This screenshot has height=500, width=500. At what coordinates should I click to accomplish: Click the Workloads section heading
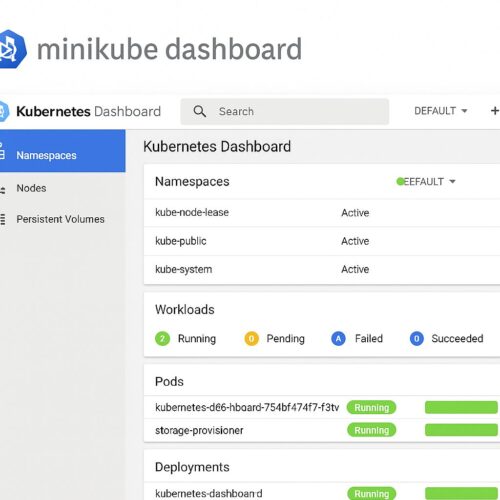185,310
